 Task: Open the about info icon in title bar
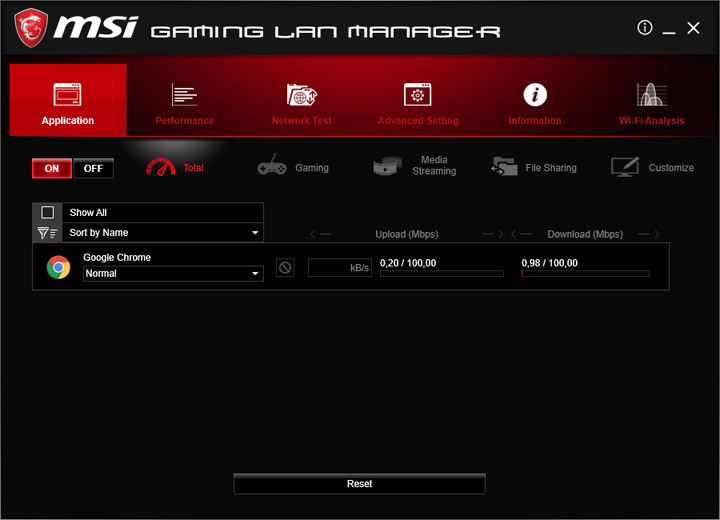click(645, 28)
